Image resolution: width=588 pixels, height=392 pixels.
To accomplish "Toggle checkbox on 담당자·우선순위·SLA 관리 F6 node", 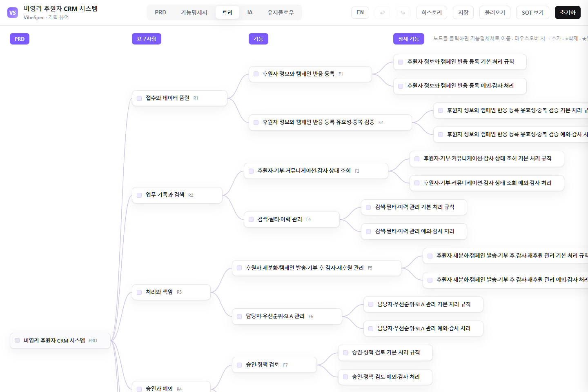I will (239, 316).
